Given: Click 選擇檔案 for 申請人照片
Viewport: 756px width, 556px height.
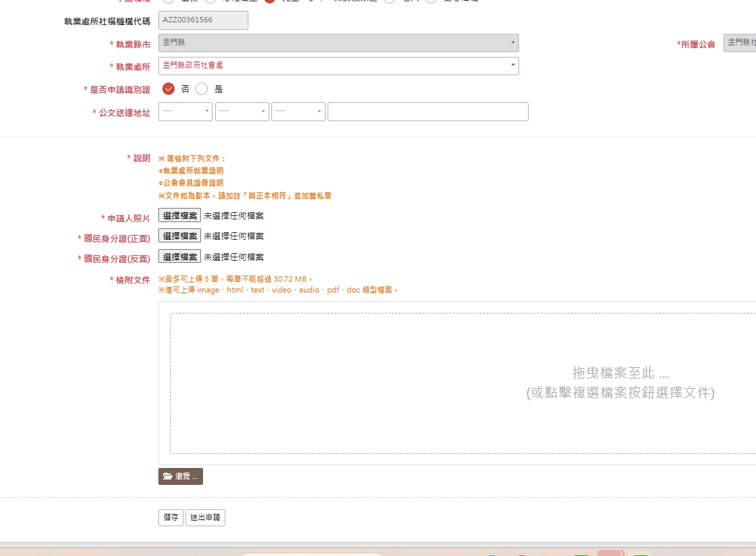Looking at the screenshot, I should 179,215.
